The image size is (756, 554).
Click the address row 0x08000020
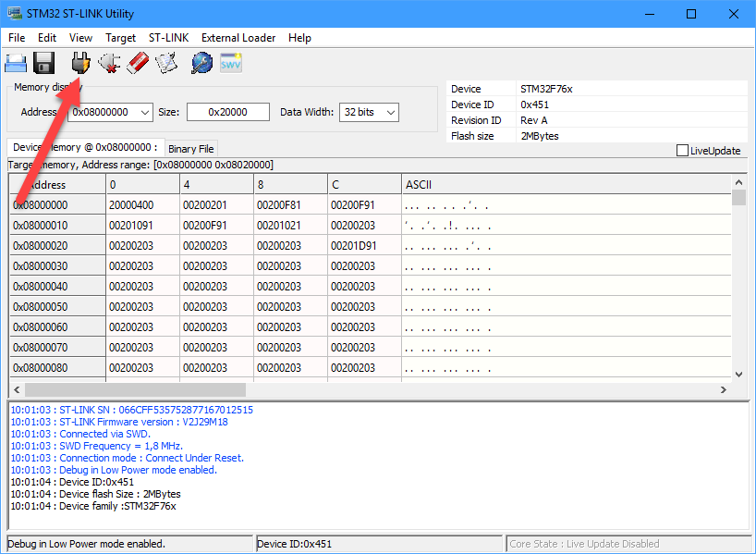[x=57, y=246]
